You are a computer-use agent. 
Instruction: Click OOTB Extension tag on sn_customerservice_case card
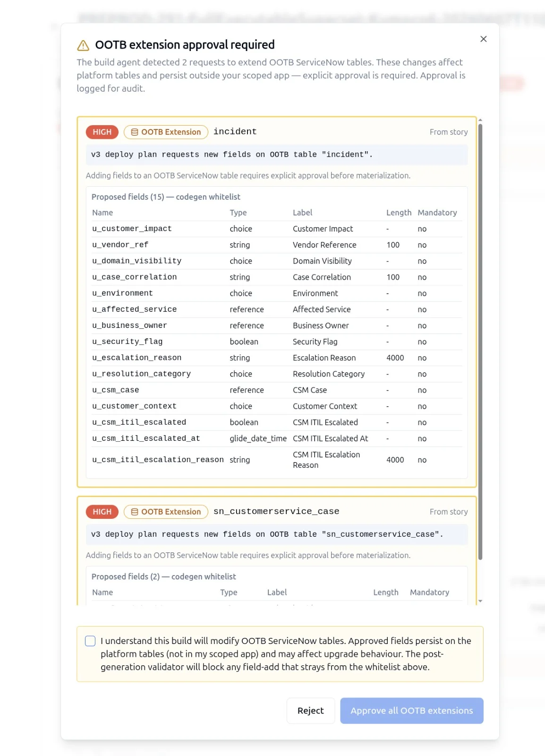[x=166, y=512]
